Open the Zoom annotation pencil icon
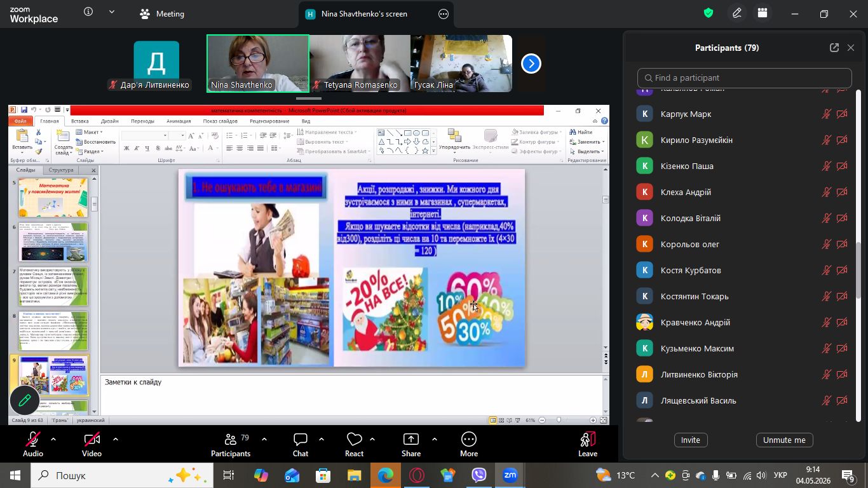Viewport: 868px width, 488px height. tap(24, 400)
